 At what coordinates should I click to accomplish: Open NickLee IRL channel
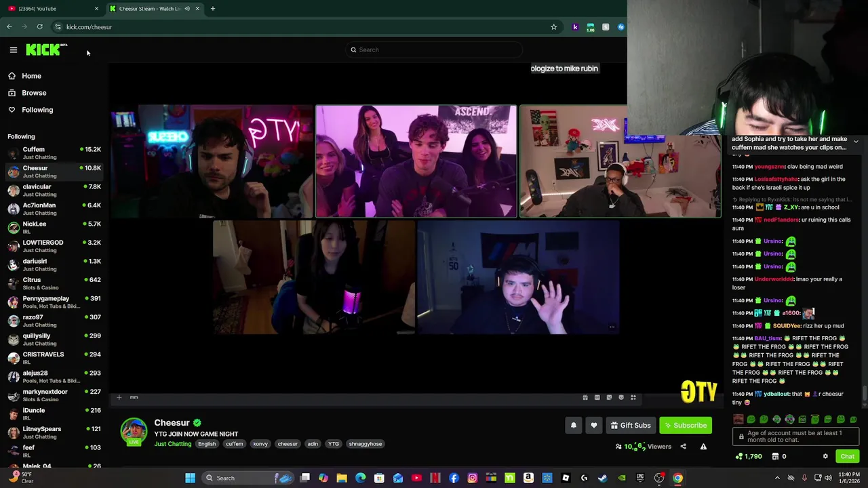pos(54,227)
